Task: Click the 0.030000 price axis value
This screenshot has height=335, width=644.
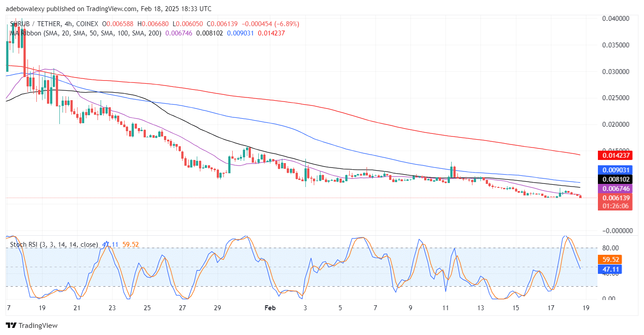Action: [617, 72]
